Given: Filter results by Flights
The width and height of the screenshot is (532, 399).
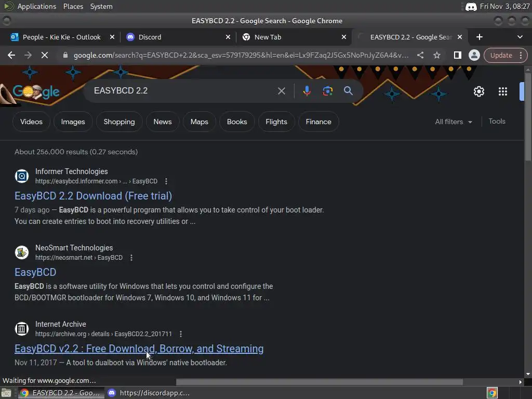Looking at the screenshot, I should (x=276, y=122).
